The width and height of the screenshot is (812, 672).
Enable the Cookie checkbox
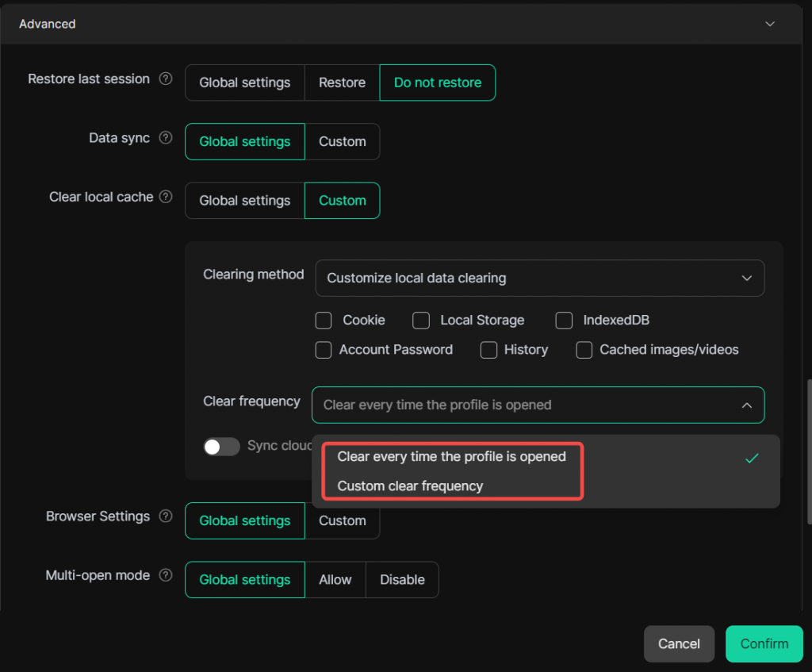[324, 321]
